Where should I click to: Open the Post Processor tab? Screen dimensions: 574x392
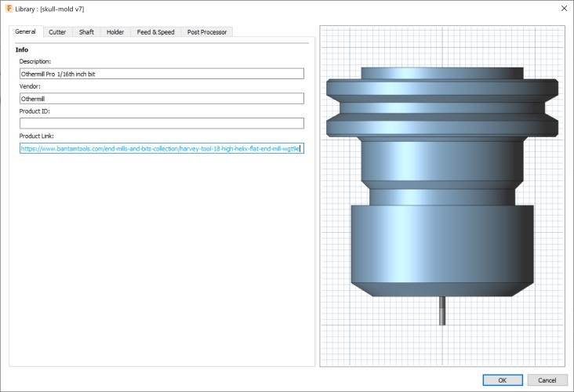tap(207, 32)
